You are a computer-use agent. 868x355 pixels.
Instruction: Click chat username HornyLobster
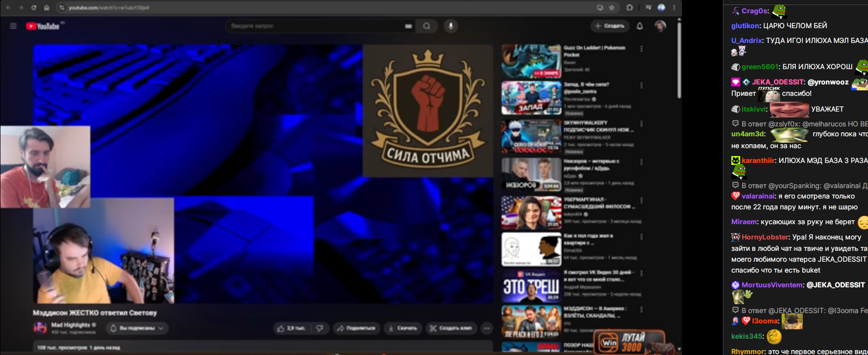click(x=765, y=237)
